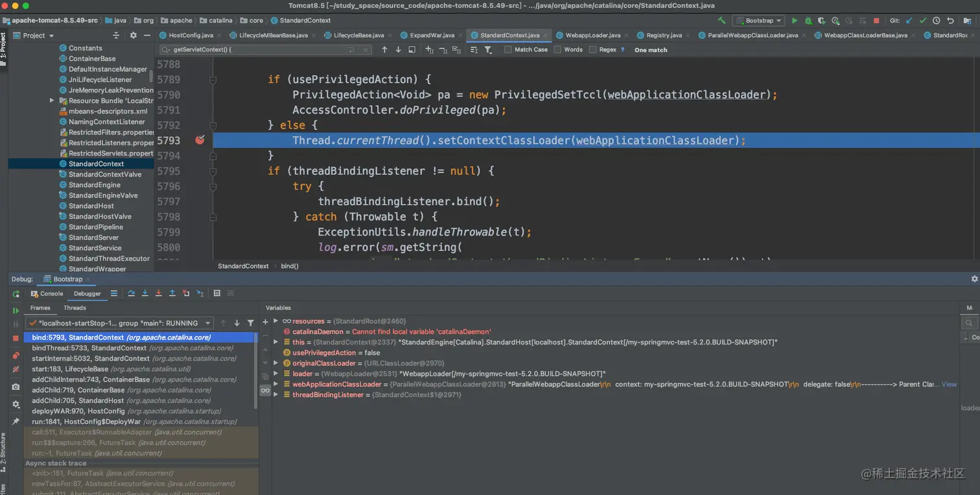Image resolution: width=980 pixels, height=495 pixels.
Task: Show Git history clock icon
Action: [937, 21]
